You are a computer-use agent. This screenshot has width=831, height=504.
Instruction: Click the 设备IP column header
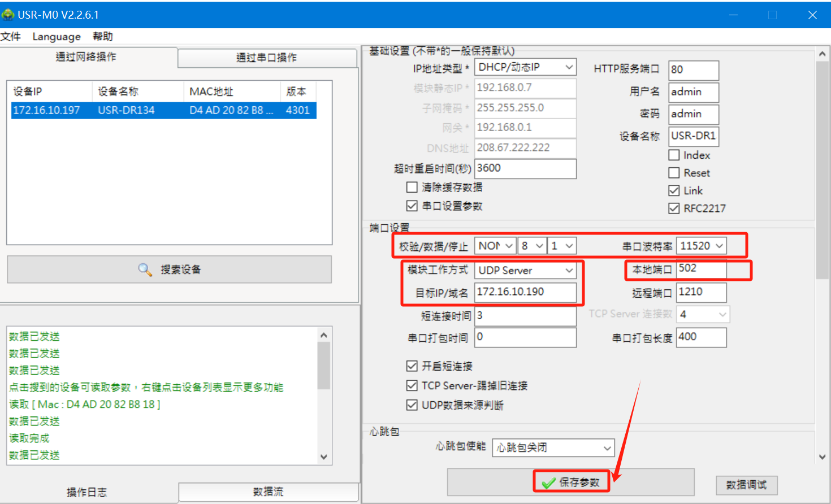(51, 92)
